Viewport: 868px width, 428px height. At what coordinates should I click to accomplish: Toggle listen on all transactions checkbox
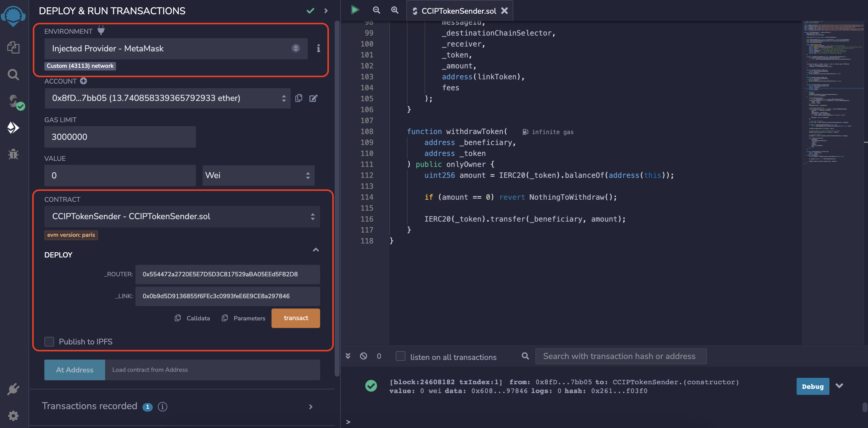pos(400,356)
